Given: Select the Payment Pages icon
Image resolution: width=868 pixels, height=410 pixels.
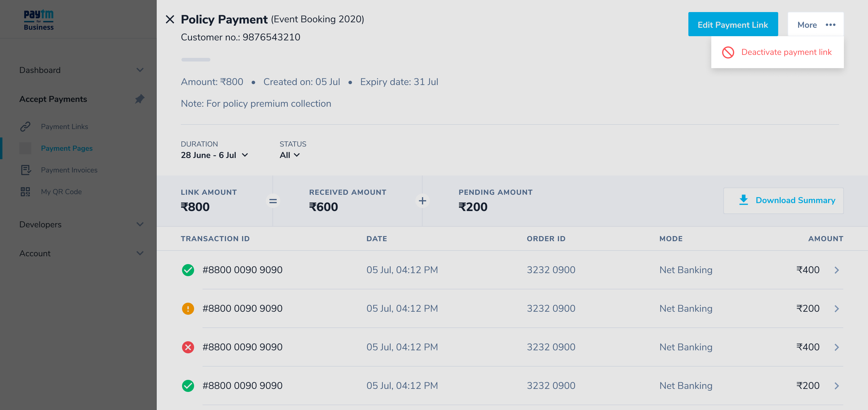Looking at the screenshot, I should [x=26, y=148].
